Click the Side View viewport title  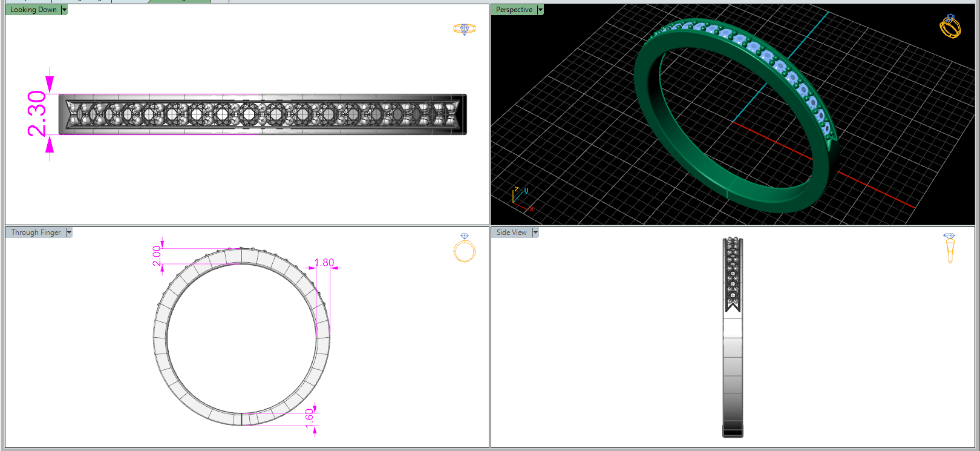click(x=512, y=232)
